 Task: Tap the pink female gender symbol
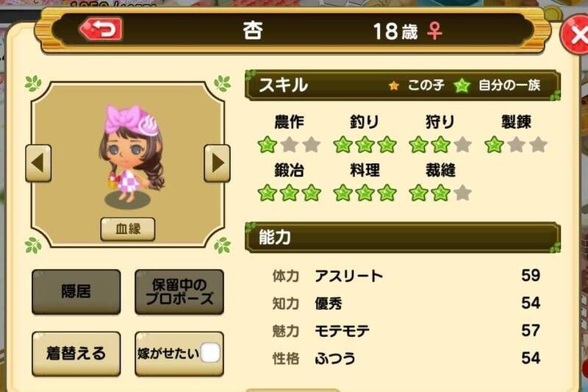434,31
